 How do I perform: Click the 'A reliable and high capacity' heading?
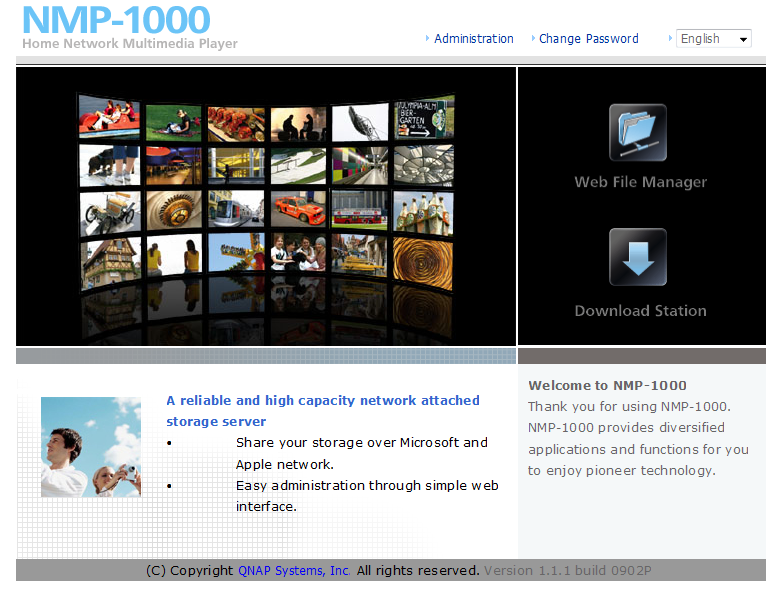[x=323, y=411]
